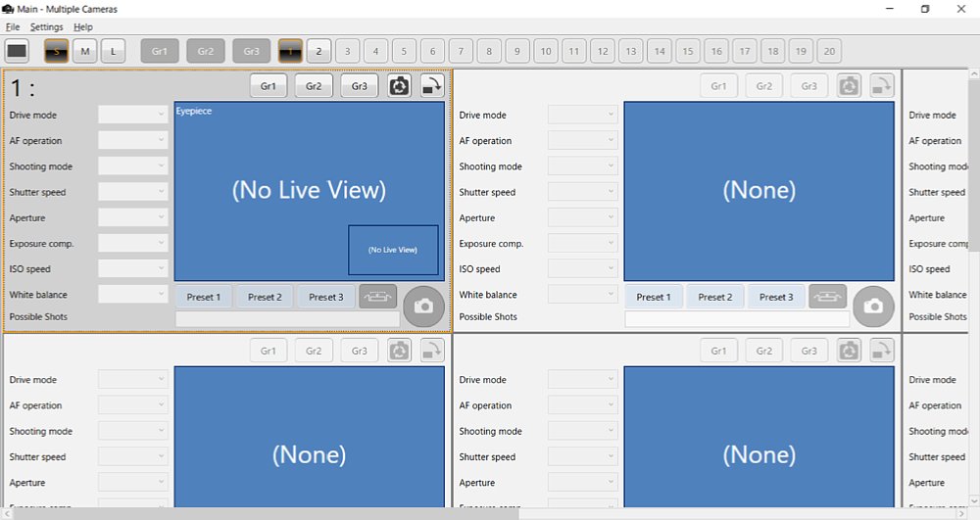This screenshot has height=520, width=980.
Task: Toggle the top toolbar Gr3 group button
Action: coord(251,51)
